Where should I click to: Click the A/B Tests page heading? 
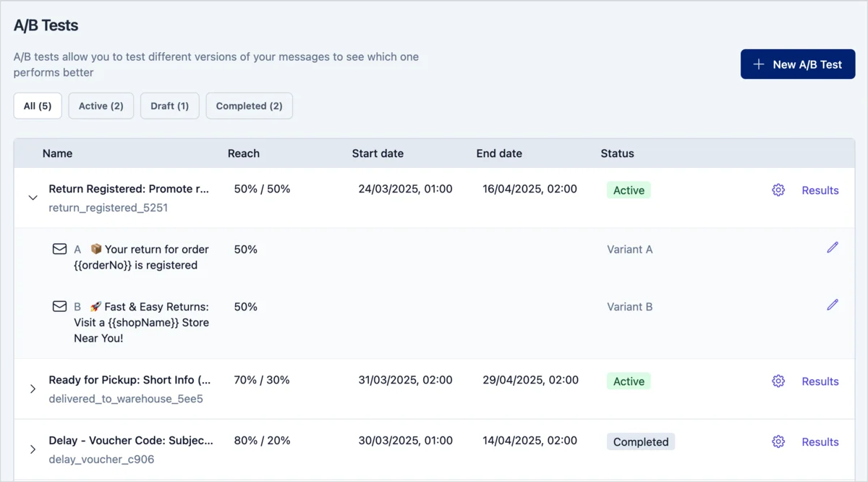point(46,25)
